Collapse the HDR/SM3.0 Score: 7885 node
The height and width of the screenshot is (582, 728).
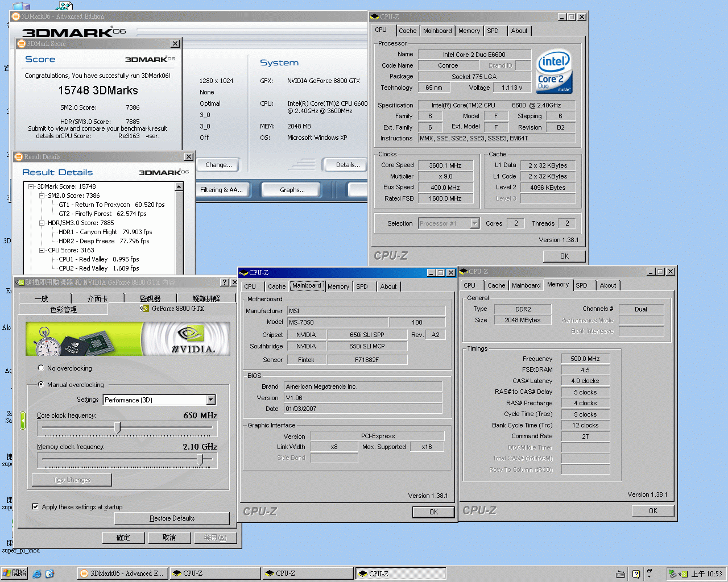pyautogui.click(x=42, y=223)
